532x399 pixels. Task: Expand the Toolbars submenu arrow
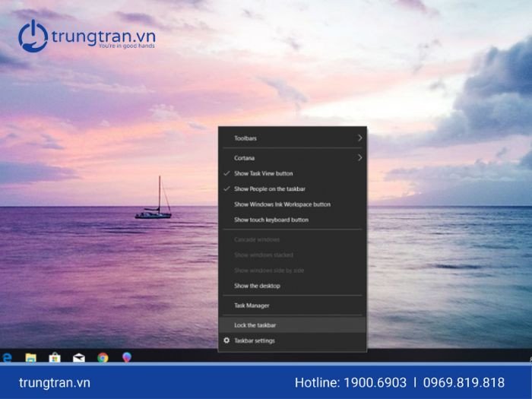(359, 138)
